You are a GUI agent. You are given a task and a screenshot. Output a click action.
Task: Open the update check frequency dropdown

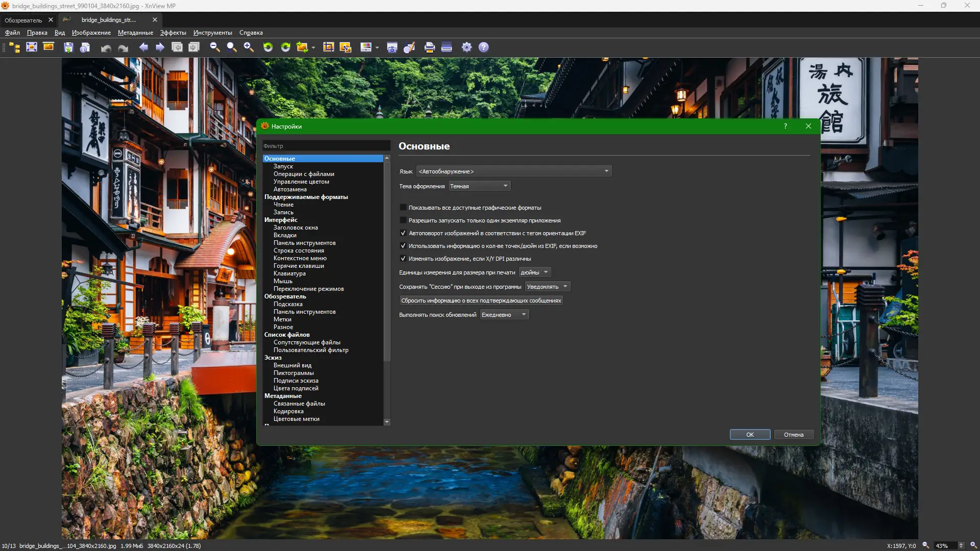click(504, 315)
